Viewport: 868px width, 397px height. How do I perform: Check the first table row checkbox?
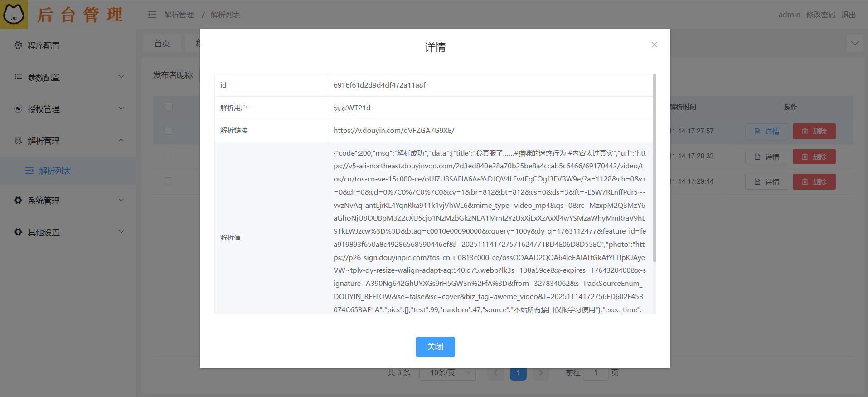[x=169, y=131]
